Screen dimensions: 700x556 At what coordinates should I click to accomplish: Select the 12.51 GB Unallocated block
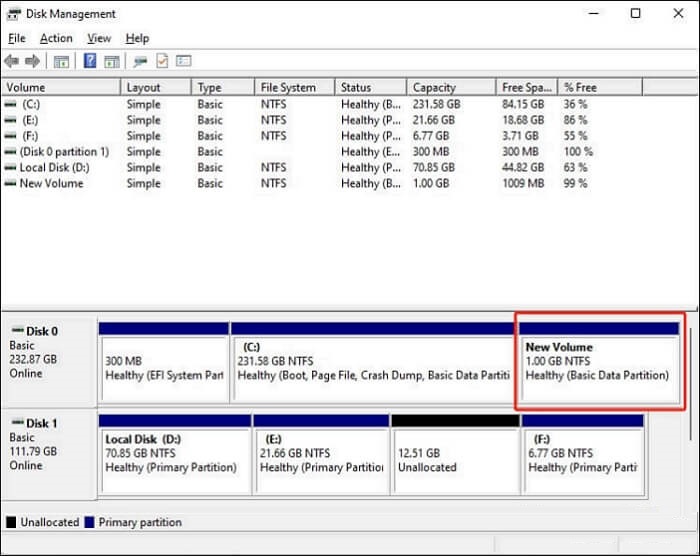[x=455, y=455]
